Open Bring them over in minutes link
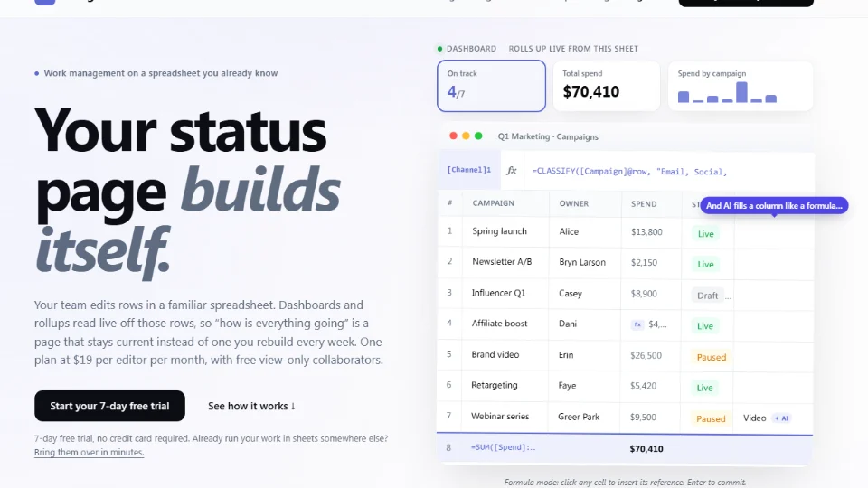The image size is (868, 488). pyautogui.click(x=90, y=452)
